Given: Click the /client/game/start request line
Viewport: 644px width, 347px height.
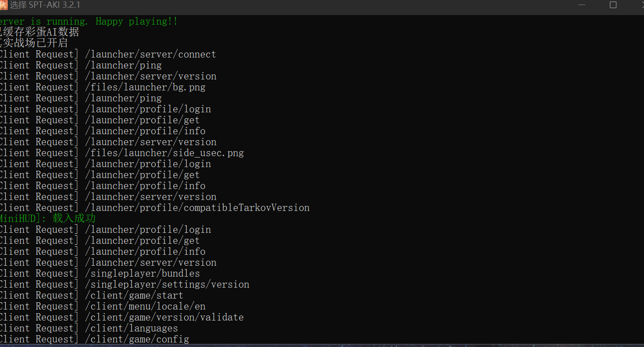Looking at the screenshot, I should tap(91, 295).
